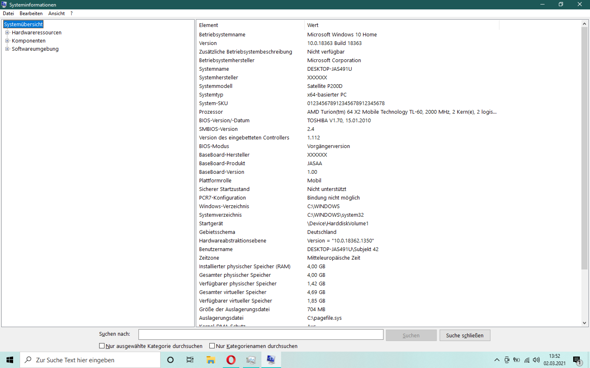Select the Hardwareabstraktionsebene row

pos(348,240)
